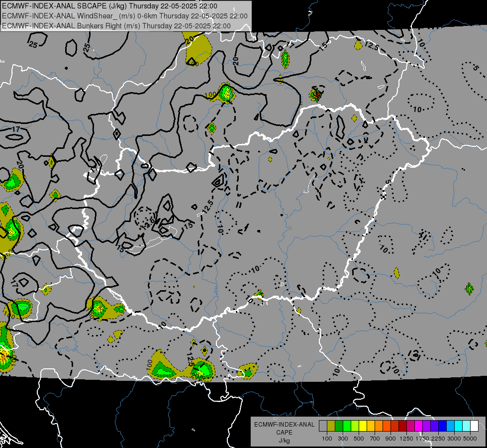Click the CAPE label in the legend
487x448 pixels.
[x=284, y=433]
